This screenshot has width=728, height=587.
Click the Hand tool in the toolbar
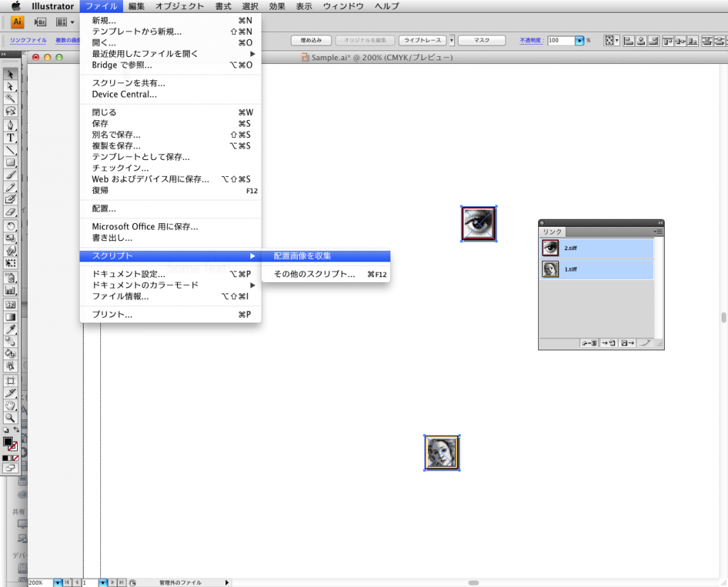point(10,406)
